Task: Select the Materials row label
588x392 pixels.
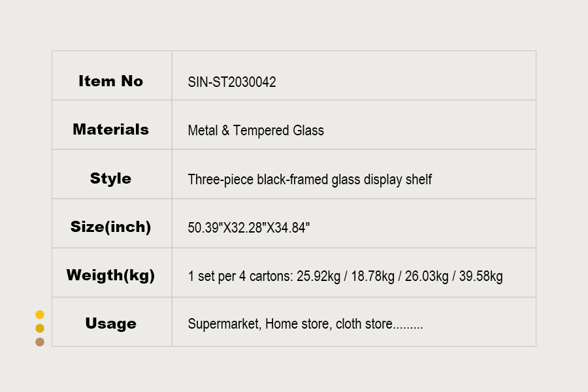Action: pos(110,129)
